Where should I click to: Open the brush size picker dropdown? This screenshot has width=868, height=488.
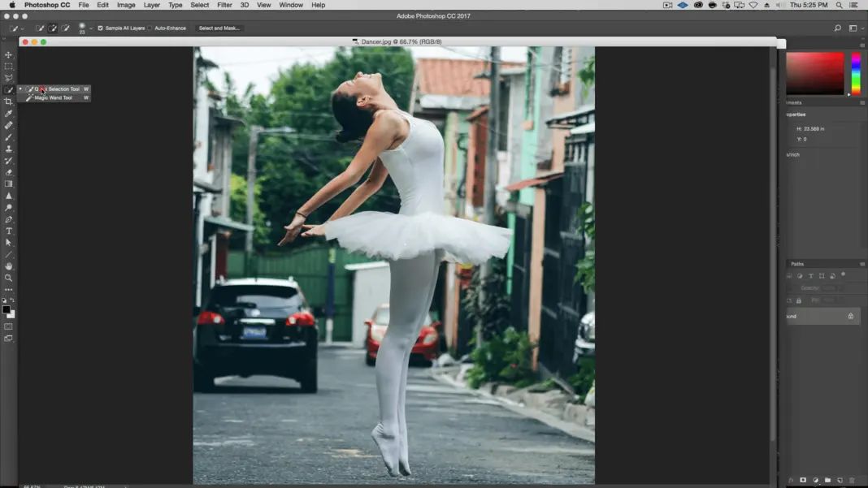[x=91, y=28]
